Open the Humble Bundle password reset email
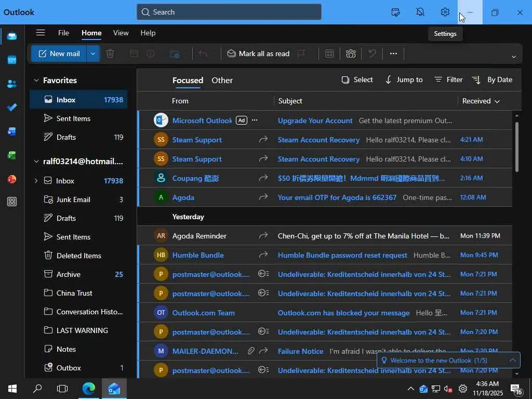The height and width of the screenshot is (399, 532). click(x=325, y=255)
